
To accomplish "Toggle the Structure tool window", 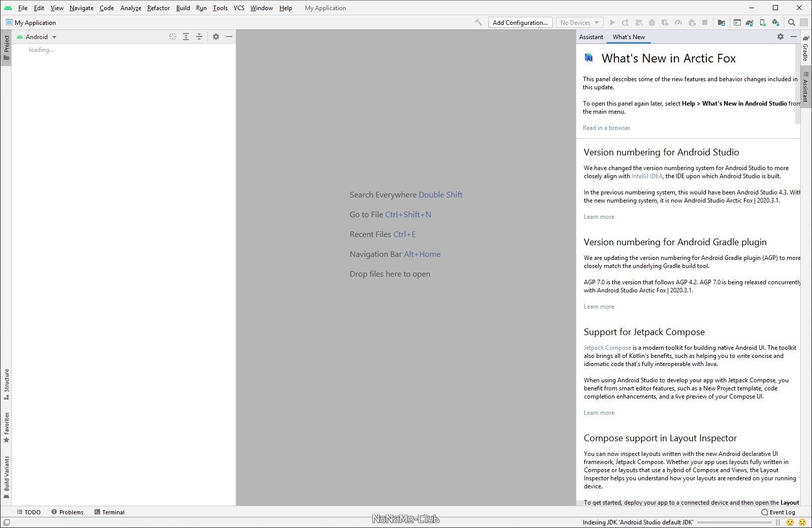I will [6, 384].
